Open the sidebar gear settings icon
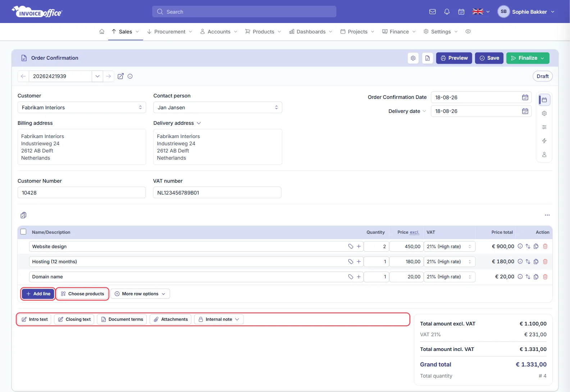 544,113
